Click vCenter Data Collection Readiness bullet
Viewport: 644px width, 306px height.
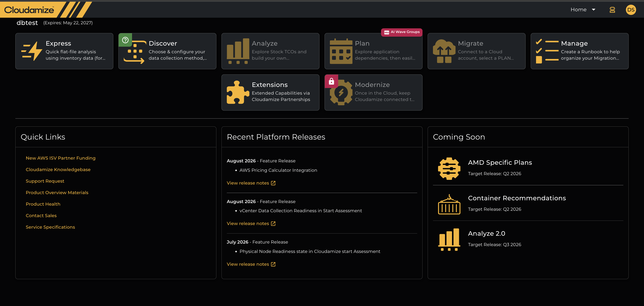[x=300, y=211]
